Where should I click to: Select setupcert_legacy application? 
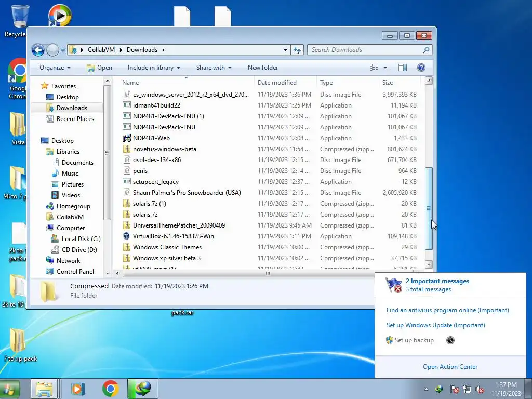point(156,182)
